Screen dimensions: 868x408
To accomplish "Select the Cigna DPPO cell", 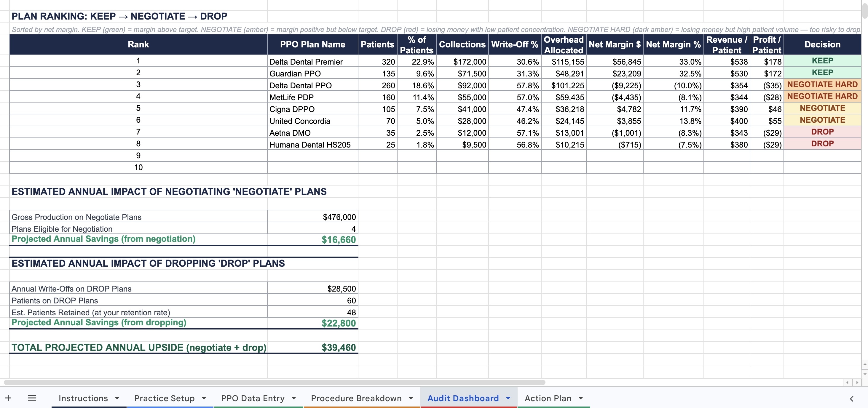I will pos(313,109).
